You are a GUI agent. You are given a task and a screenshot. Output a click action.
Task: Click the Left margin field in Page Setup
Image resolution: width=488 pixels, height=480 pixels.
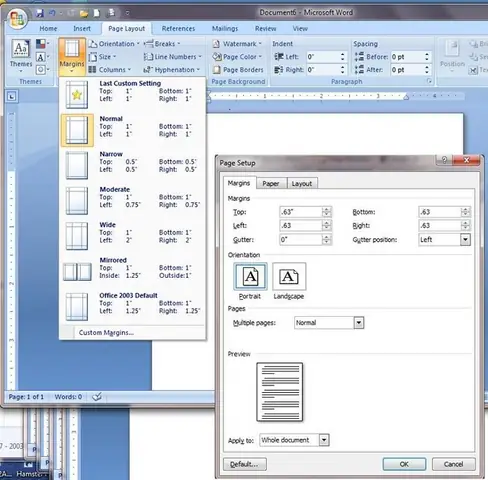pyautogui.click(x=301, y=226)
